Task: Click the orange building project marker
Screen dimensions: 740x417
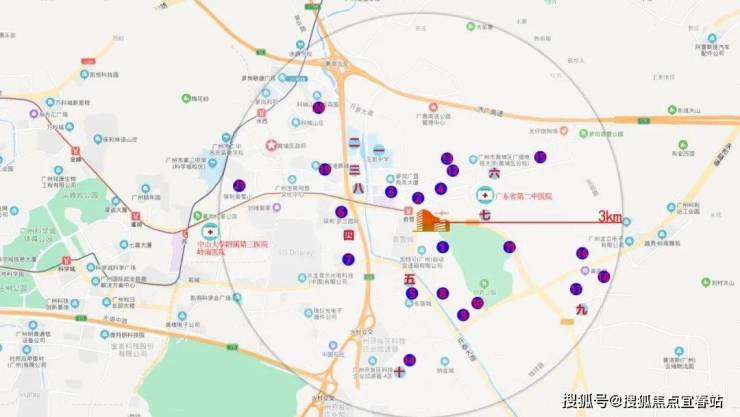Action: 431,221
